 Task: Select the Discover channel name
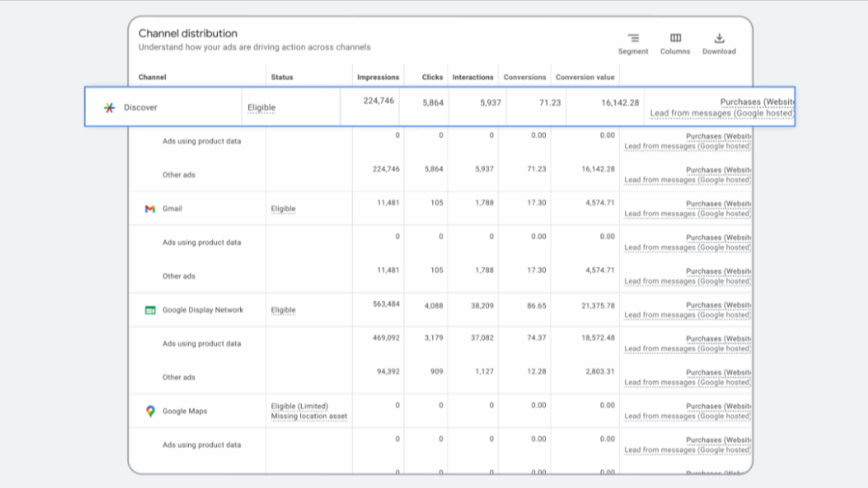(x=141, y=108)
